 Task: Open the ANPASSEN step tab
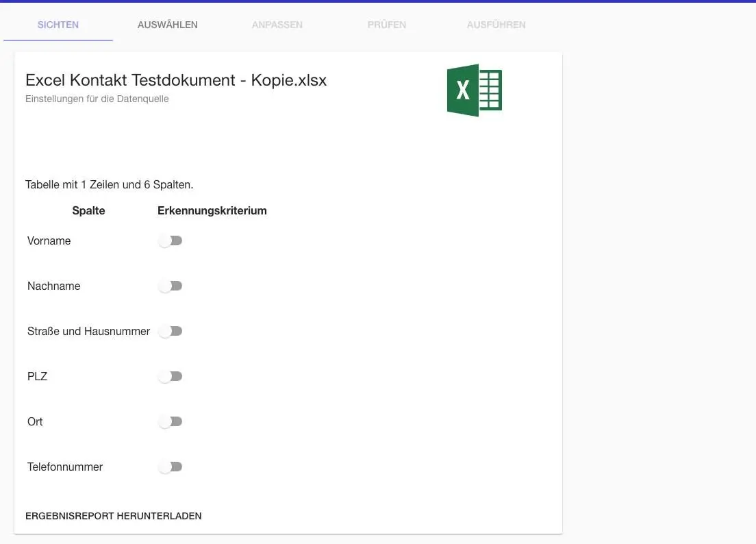277,25
